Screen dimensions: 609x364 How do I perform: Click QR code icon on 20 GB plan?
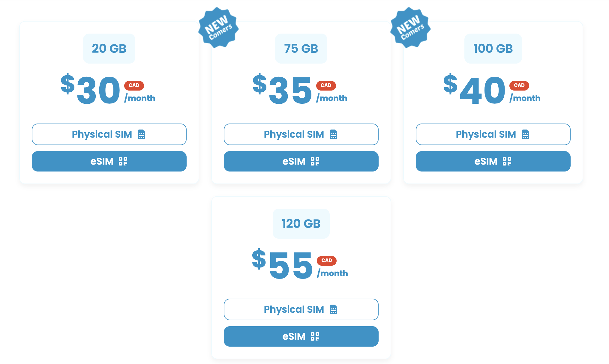coord(123,161)
